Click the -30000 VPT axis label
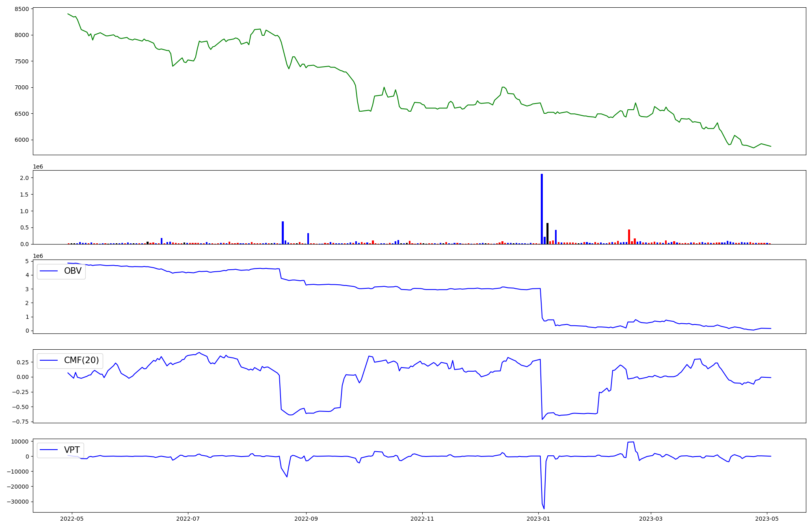This screenshot has width=812, height=528. point(17,502)
